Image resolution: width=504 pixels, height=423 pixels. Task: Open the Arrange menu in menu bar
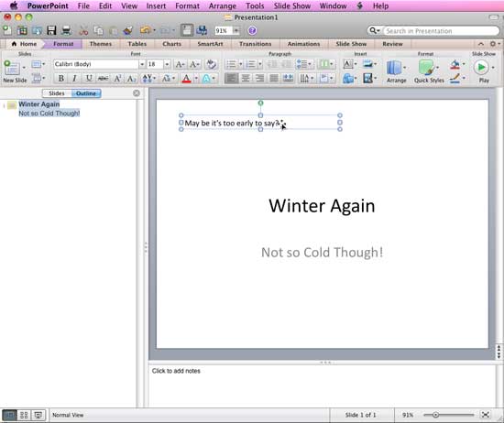click(223, 5)
